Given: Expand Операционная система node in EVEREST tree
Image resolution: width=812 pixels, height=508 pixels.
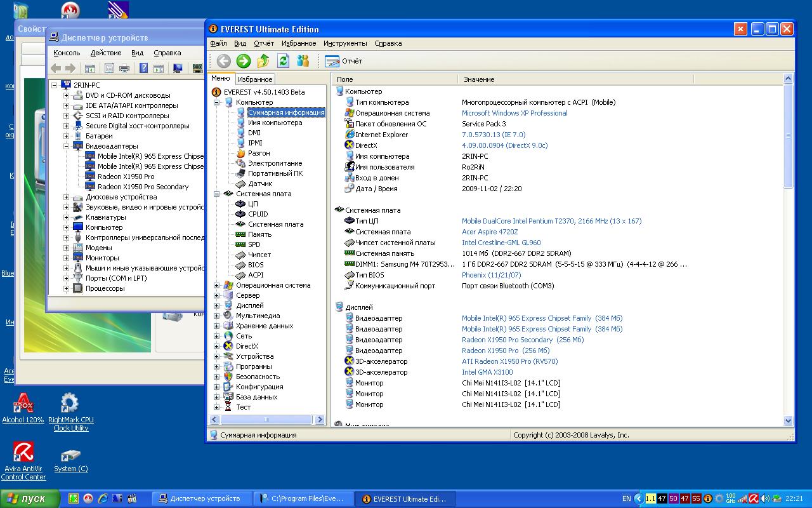Looking at the screenshot, I should point(216,285).
